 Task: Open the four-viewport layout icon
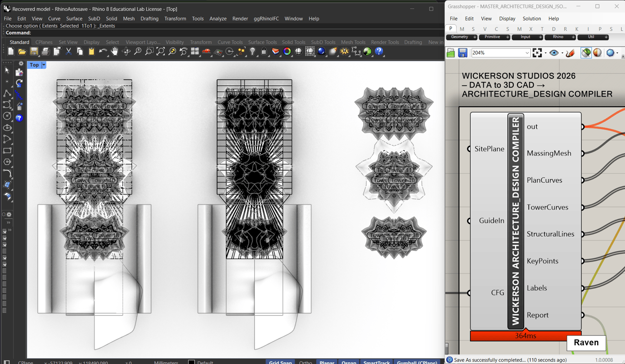tap(195, 51)
